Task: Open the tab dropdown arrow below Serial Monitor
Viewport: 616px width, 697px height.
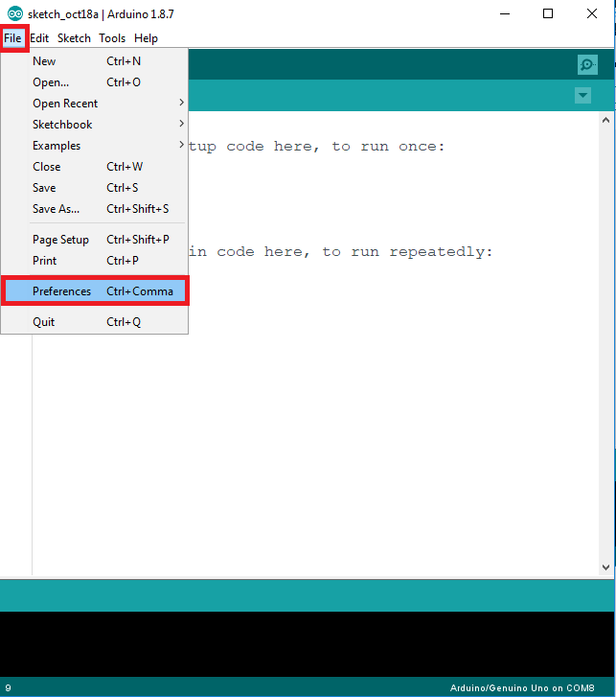Action: click(582, 95)
